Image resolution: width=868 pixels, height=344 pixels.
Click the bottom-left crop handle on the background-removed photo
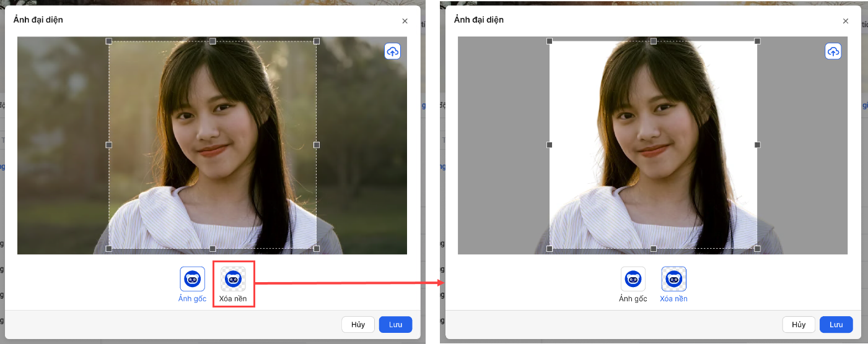(550, 249)
